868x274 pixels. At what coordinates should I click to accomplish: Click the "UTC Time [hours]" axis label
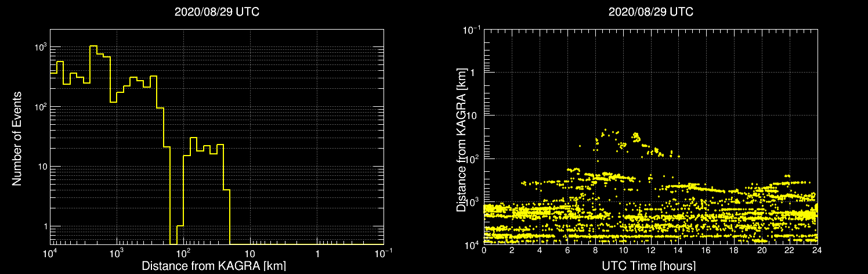[x=650, y=266]
